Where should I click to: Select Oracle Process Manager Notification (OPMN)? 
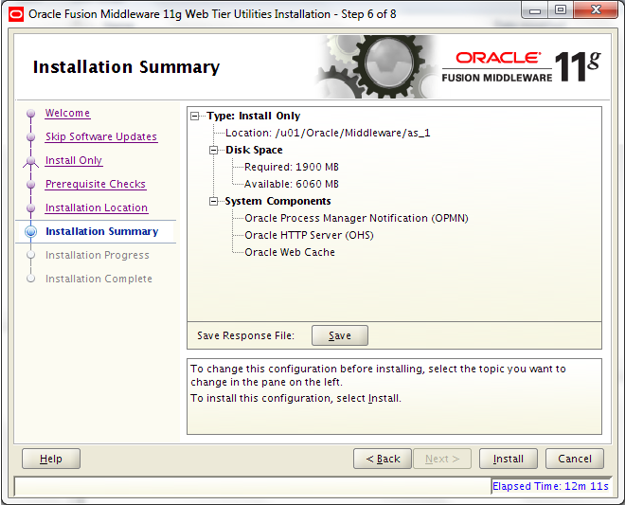point(356,218)
